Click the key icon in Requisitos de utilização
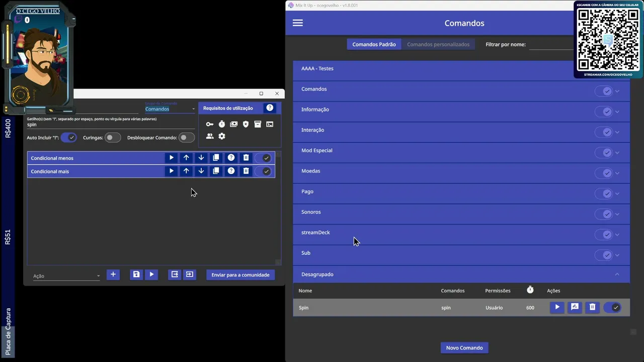 pos(210,124)
